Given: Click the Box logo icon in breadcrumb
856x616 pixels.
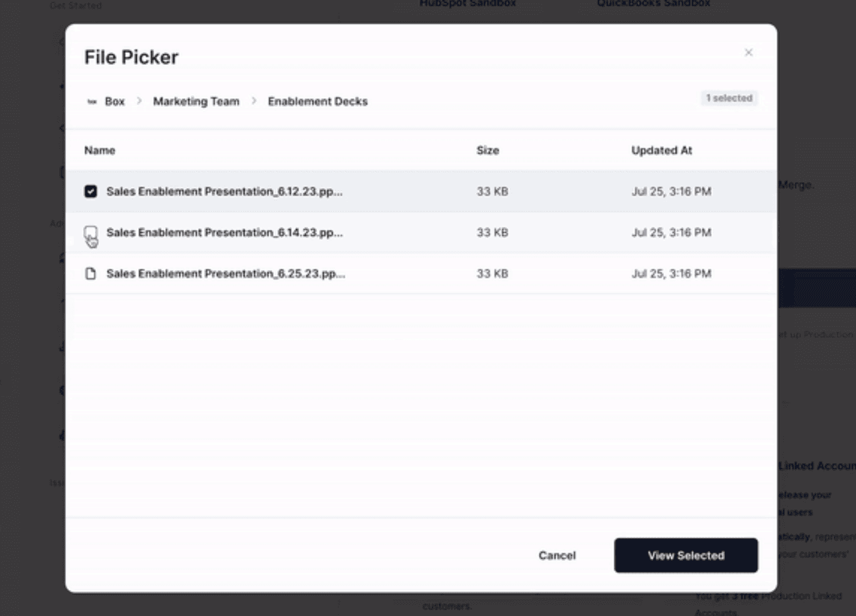Looking at the screenshot, I should point(92,102).
